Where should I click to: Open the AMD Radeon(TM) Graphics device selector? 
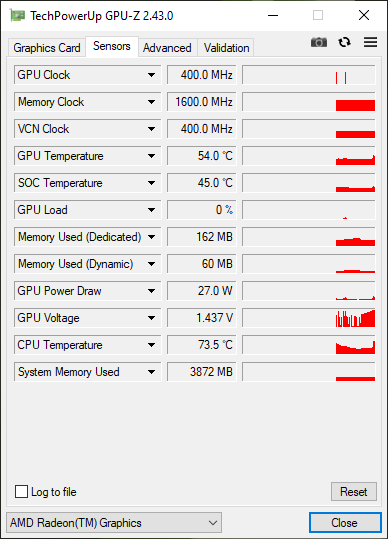click(x=114, y=523)
